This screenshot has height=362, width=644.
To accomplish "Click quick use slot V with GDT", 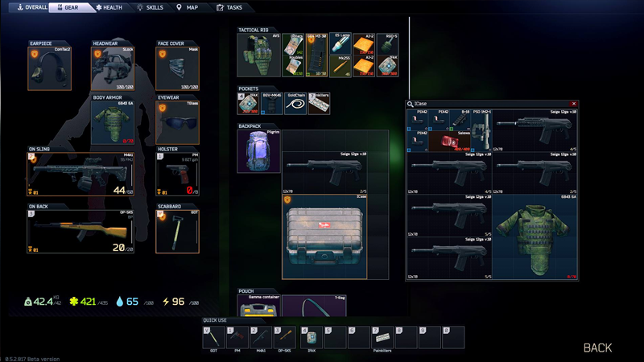I will click(213, 337).
